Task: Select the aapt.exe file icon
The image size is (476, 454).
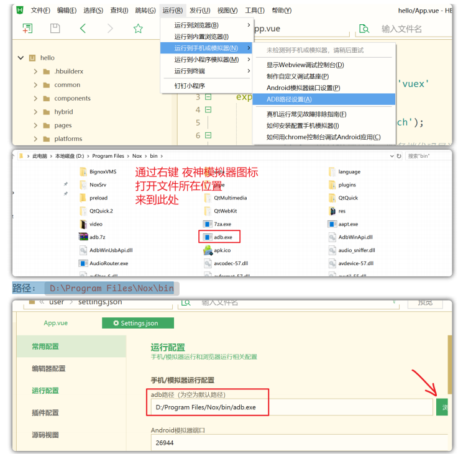Action: 332,224
